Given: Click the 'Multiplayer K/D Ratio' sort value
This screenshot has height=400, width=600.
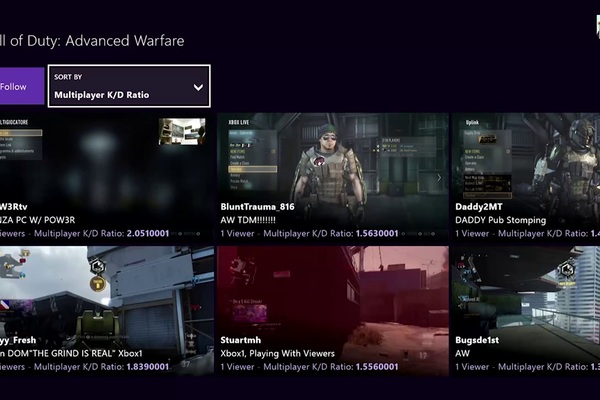Looking at the screenshot, I should coord(102,95).
